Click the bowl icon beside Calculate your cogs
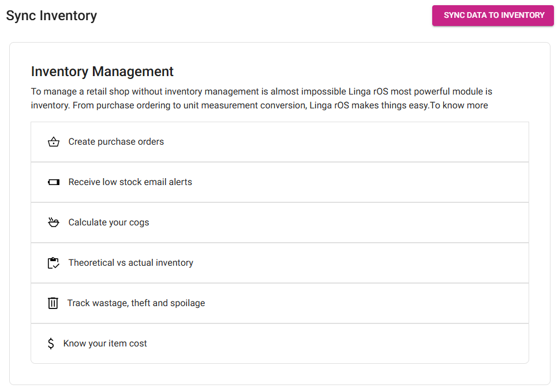This screenshot has height=392, width=558. [54, 223]
